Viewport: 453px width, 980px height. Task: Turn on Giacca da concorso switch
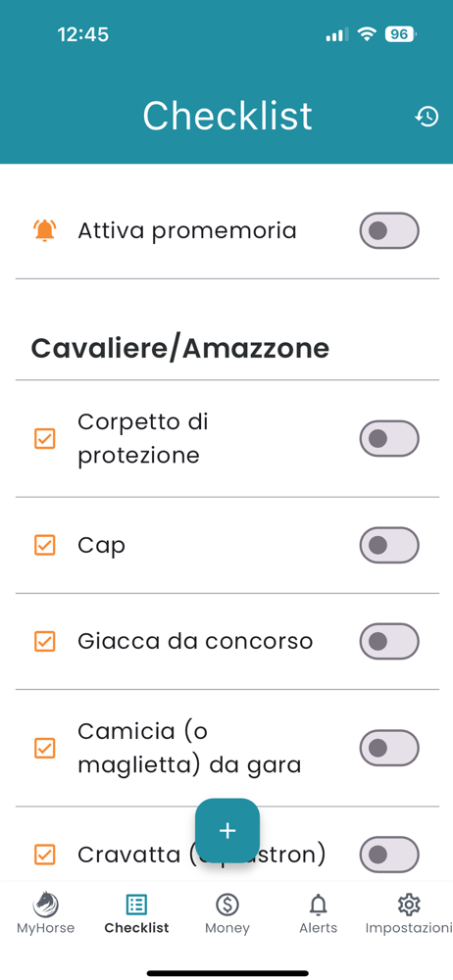click(389, 641)
